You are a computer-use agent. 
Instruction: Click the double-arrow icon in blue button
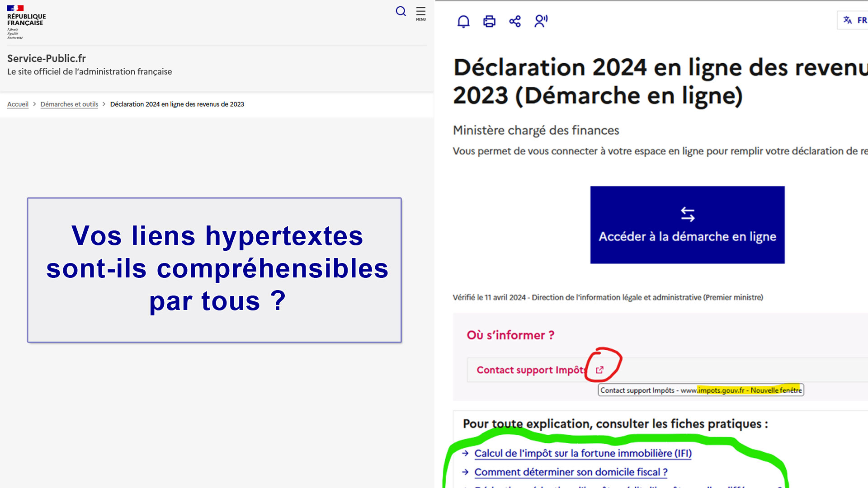pos(688,214)
